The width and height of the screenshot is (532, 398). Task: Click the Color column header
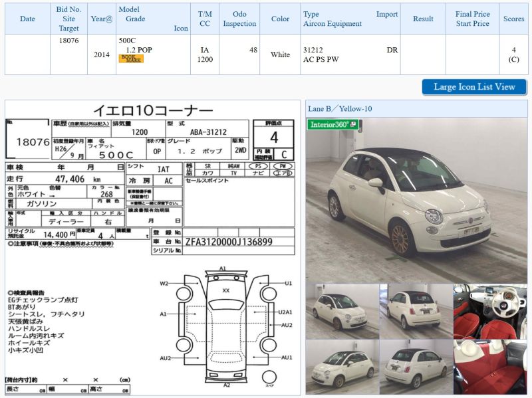280,19
